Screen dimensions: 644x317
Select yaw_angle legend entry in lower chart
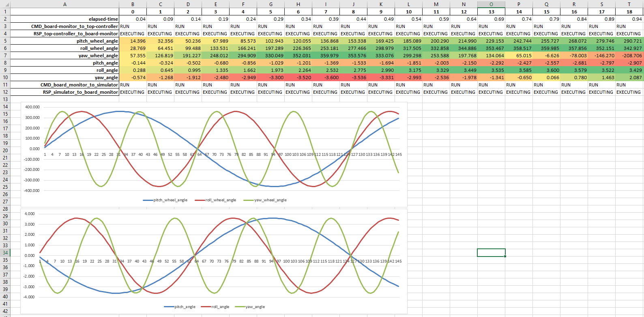[250, 307]
